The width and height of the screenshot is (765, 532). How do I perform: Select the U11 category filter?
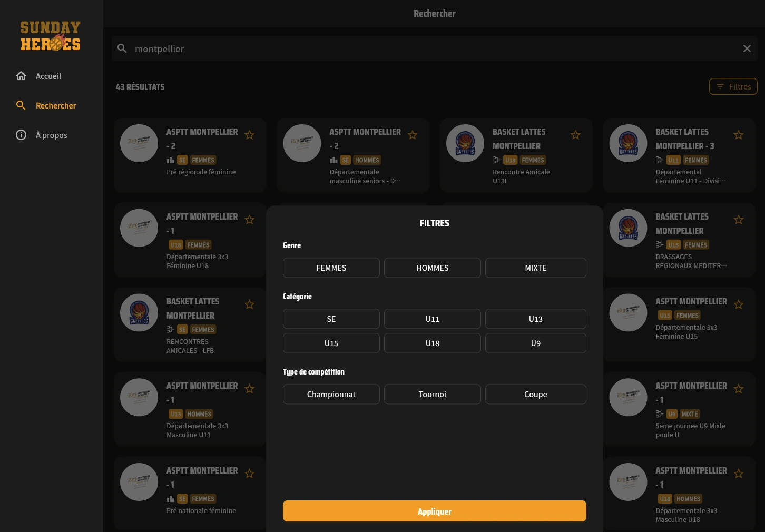pos(433,319)
